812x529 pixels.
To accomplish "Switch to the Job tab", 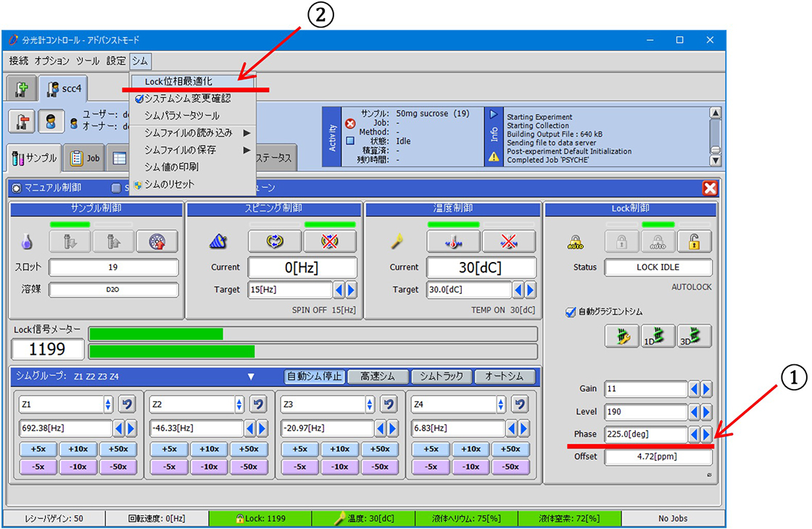I will (85, 158).
